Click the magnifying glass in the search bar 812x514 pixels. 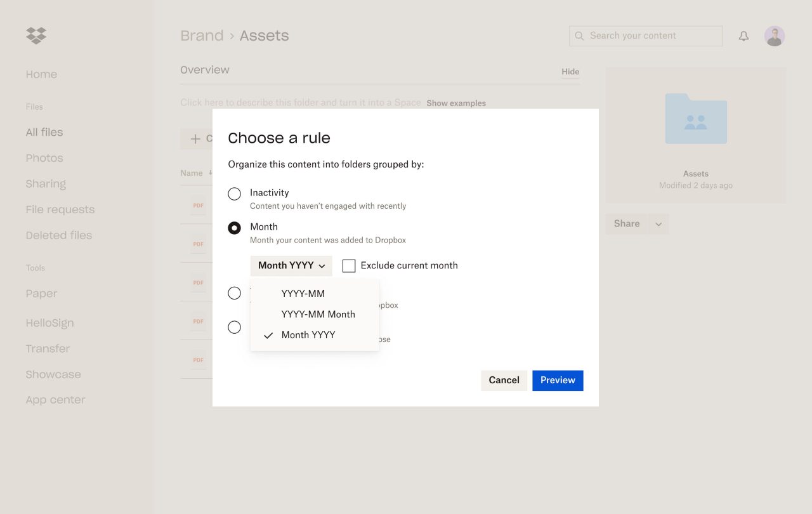(x=579, y=36)
